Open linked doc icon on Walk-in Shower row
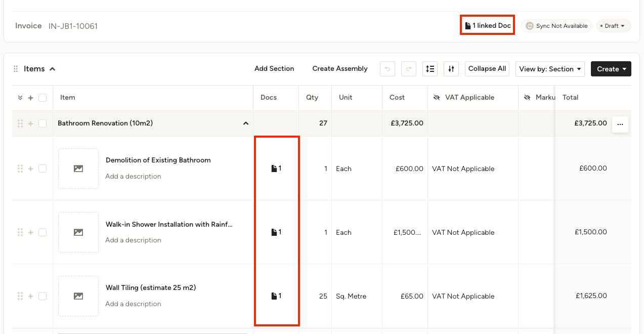The width and height of the screenshot is (644, 334). [x=276, y=232]
